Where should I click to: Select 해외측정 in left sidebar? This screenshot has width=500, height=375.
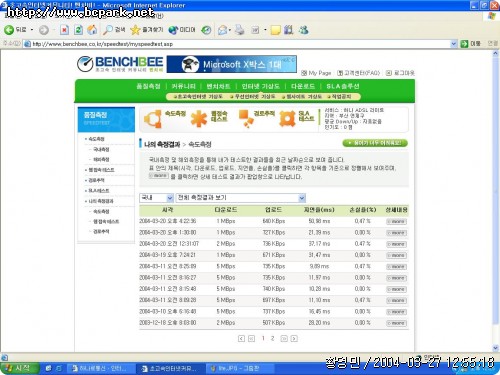click(x=101, y=160)
